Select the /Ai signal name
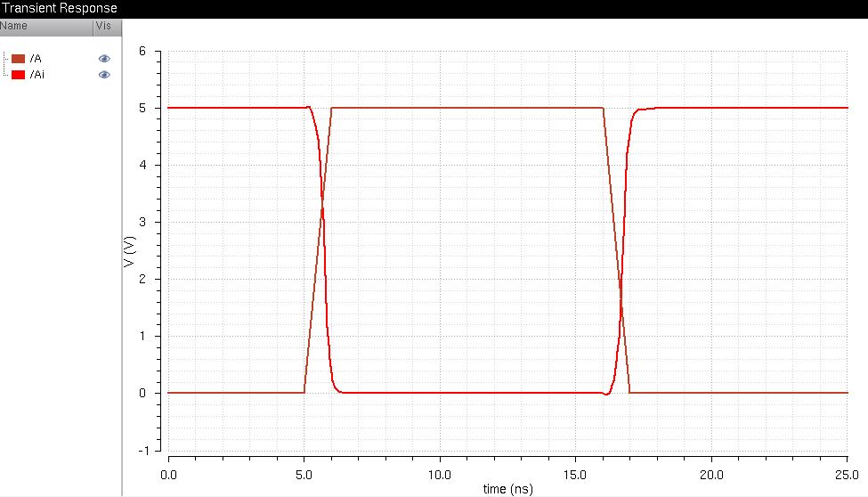868x497 pixels. tap(37, 75)
